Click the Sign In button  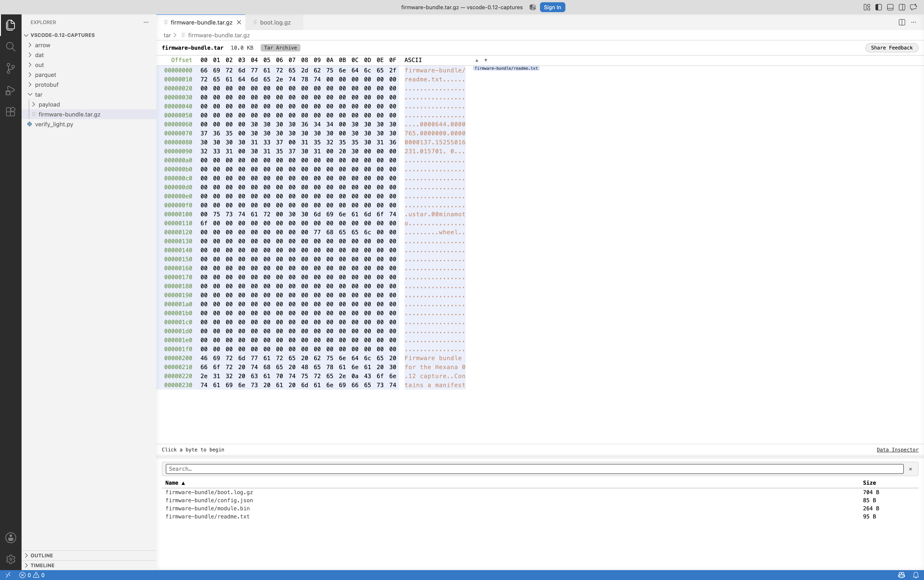[552, 7]
